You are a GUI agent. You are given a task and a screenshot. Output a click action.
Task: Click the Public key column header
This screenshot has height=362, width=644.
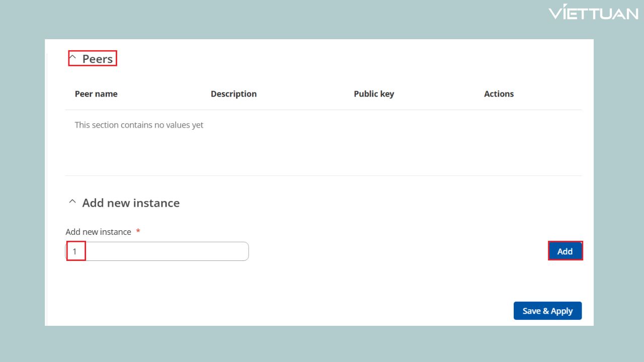pos(374,94)
